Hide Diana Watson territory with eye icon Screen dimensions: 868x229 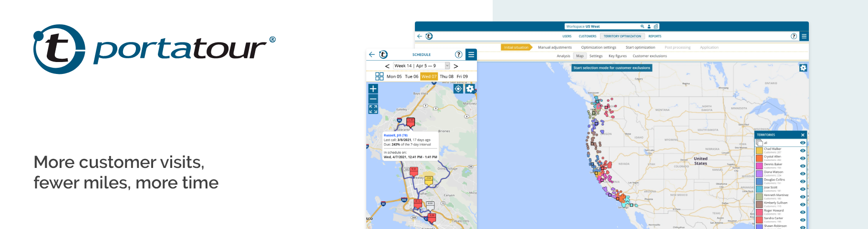pos(803,174)
